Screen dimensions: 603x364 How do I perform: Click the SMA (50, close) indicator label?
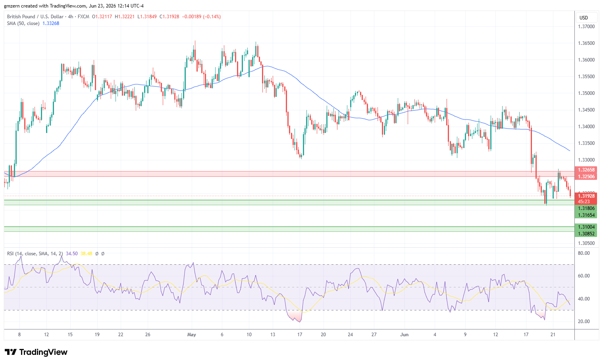pos(23,23)
